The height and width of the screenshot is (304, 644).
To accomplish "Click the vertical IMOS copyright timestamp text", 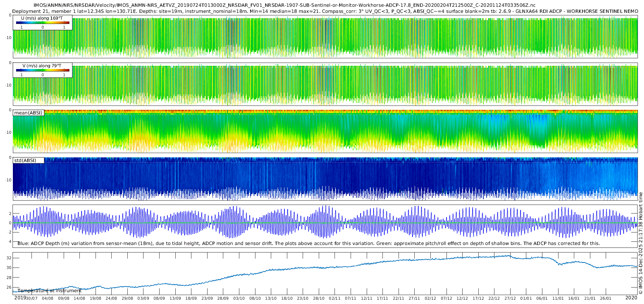I will 640,243.
